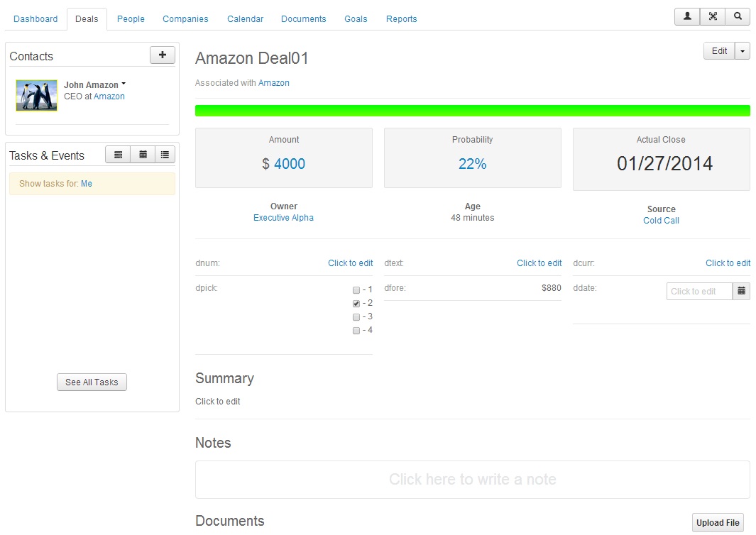This screenshot has height=535, width=756.
Task: Open the Reports tab
Action: tap(402, 18)
